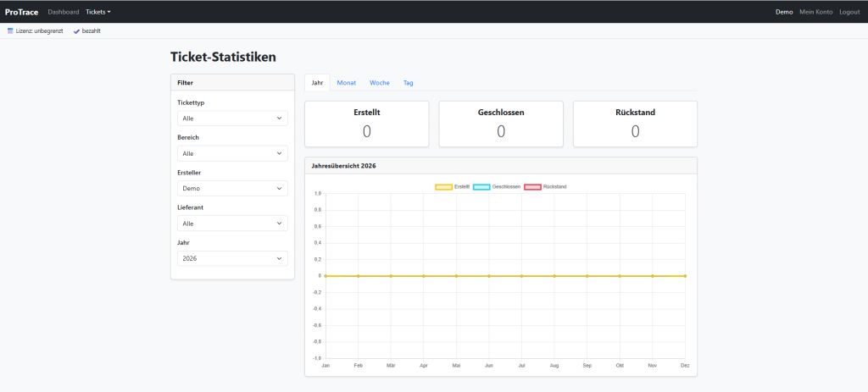Toggle Geschlossen series in chart legend
The height and width of the screenshot is (392, 868).
[x=497, y=187]
